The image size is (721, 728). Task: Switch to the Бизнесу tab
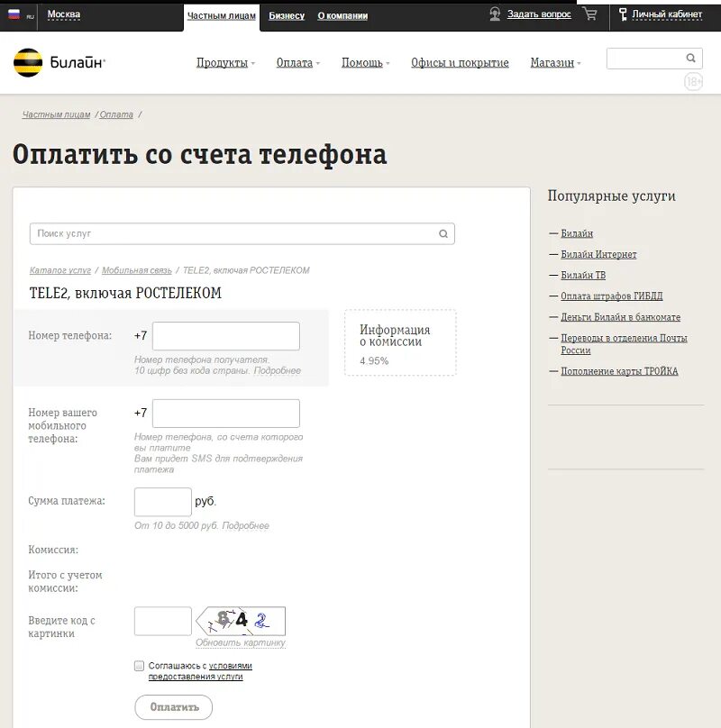(x=287, y=16)
